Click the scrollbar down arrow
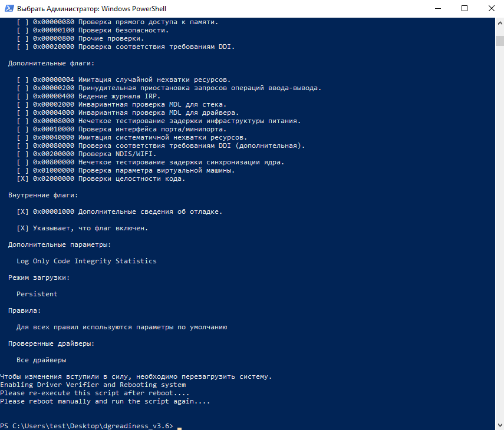Screen dimensions: 504x430 tap(499, 425)
